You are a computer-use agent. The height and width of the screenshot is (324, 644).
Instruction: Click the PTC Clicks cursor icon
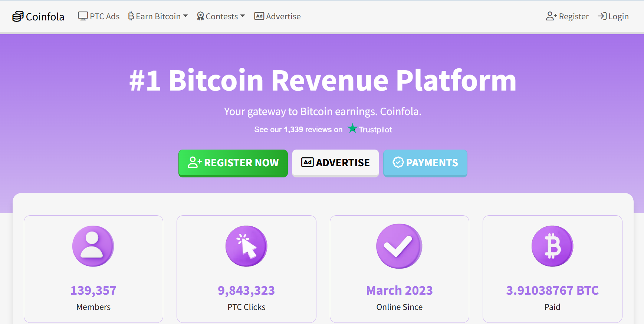pos(246,246)
